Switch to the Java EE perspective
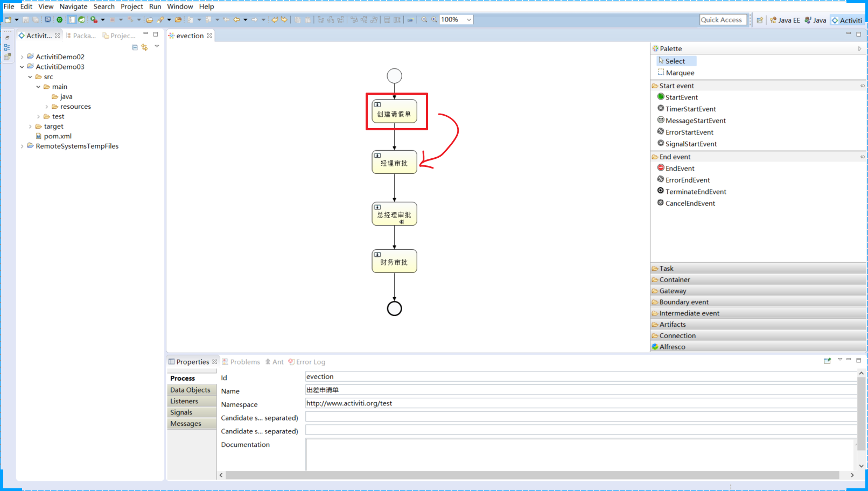Screen dimensions: 868x491 pyautogui.click(x=785, y=20)
